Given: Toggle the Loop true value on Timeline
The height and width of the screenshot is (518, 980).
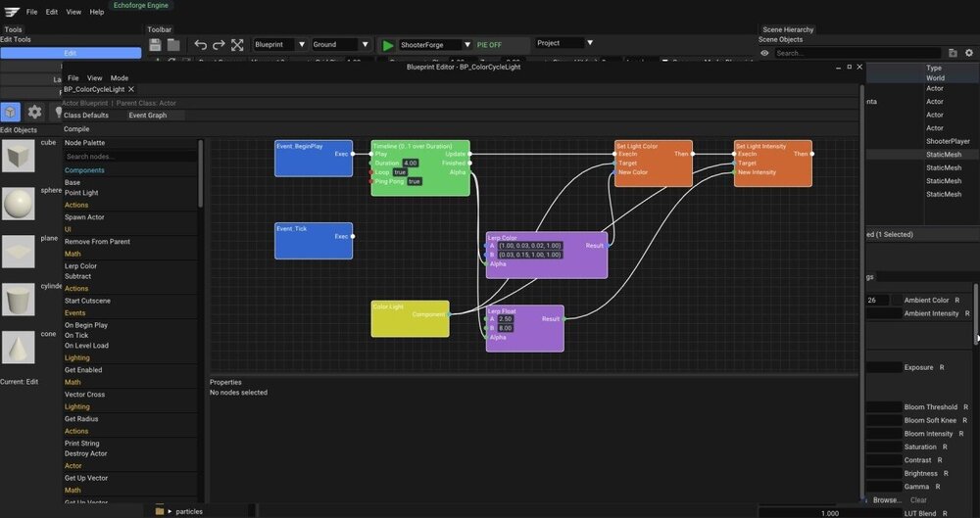Looking at the screenshot, I should tap(400, 171).
